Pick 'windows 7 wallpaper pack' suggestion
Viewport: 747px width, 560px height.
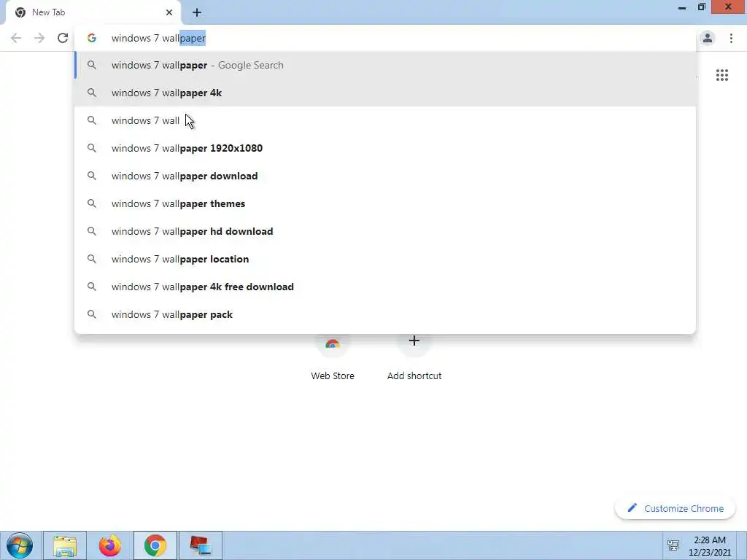click(385, 314)
